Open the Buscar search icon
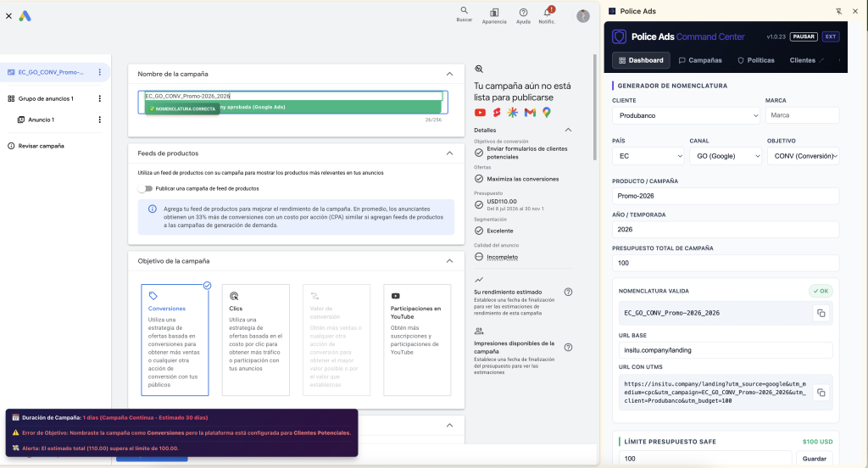The width and height of the screenshot is (868, 468). 464,10
